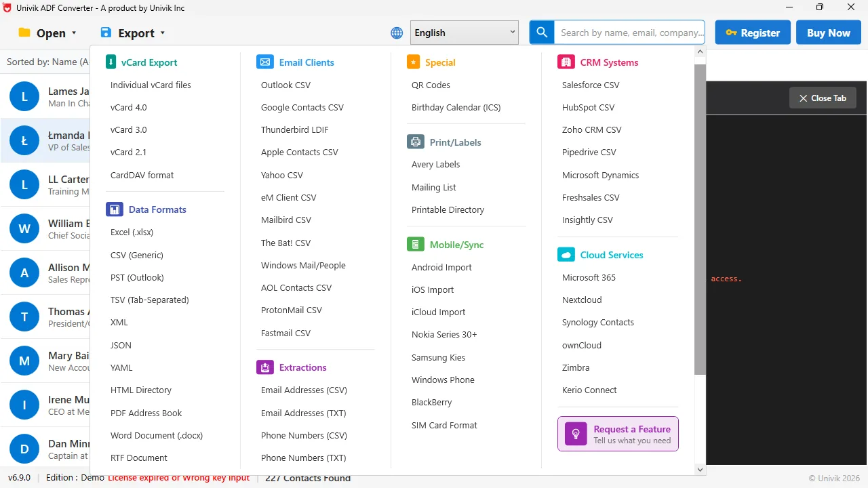The height and width of the screenshot is (488, 868).
Task: Click the Buy Now button
Action: click(x=829, y=33)
